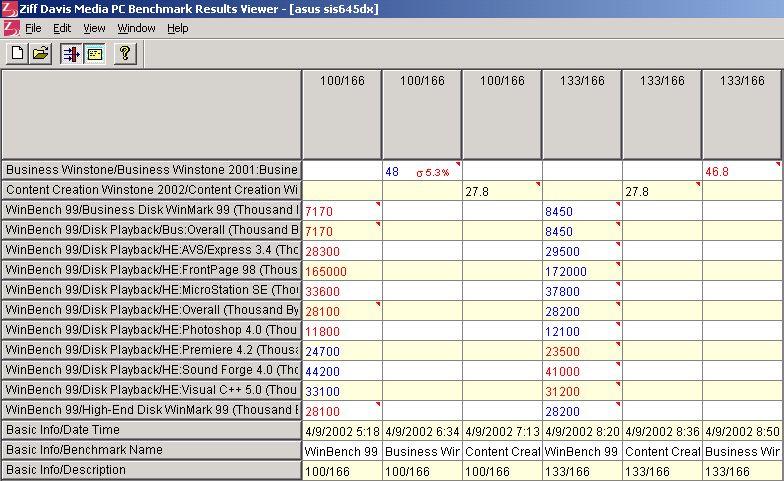Viewport: 784px width, 481px height.
Task: Toggle the column compare toolbar icon
Action: coord(72,54)
